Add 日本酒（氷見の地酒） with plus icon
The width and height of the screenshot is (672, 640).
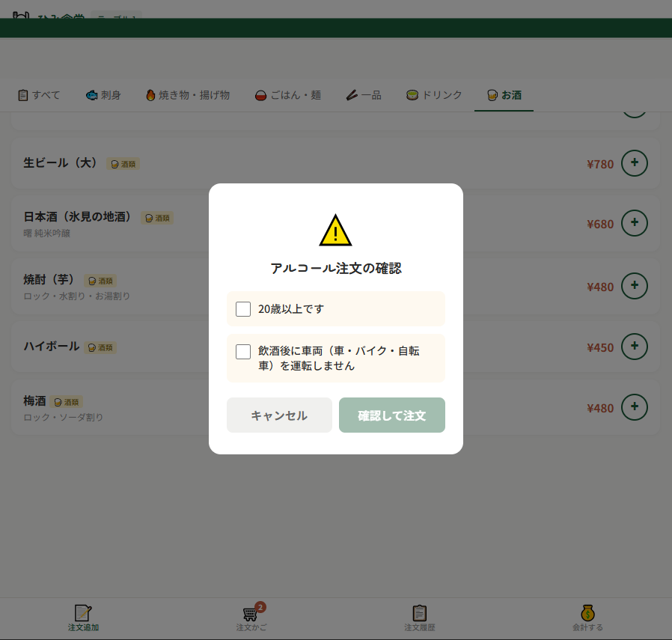tap(635, 223)
